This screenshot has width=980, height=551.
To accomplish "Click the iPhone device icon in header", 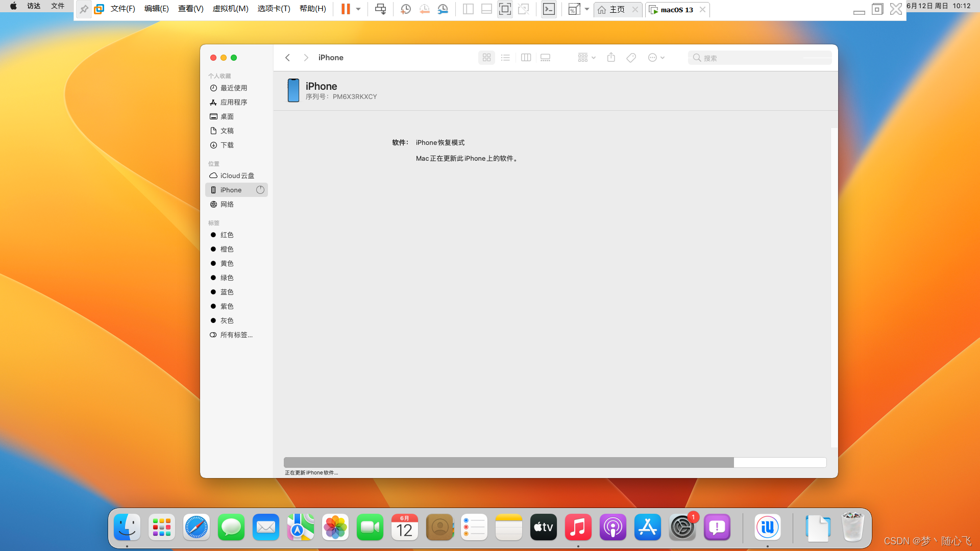I will (x=293, y=90).
